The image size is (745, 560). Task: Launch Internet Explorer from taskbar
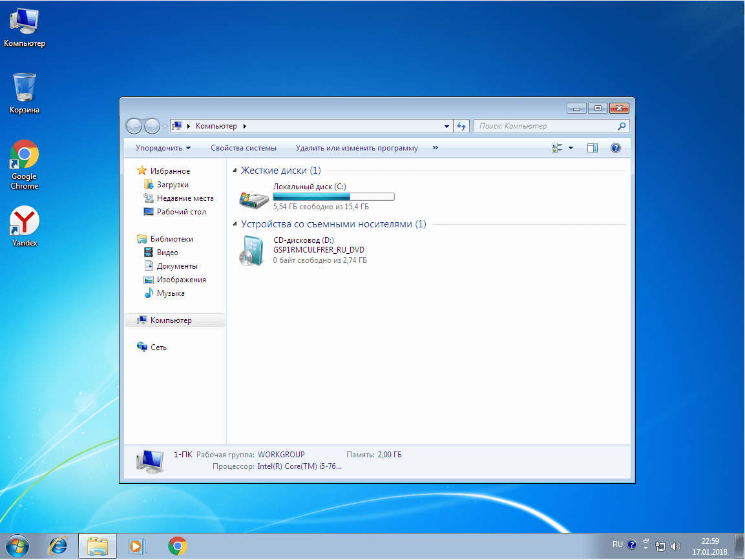58,546
